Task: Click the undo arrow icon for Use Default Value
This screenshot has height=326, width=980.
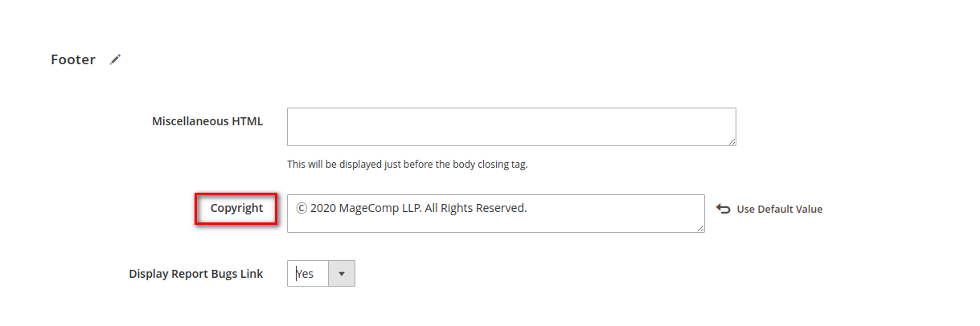Action: click(x=723, y=209)
